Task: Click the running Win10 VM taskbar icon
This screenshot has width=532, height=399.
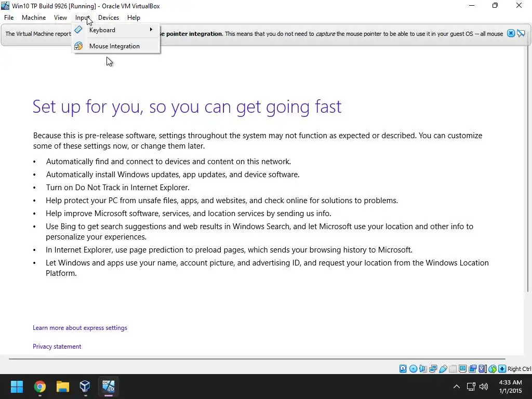Action: (x=109, y=387)
